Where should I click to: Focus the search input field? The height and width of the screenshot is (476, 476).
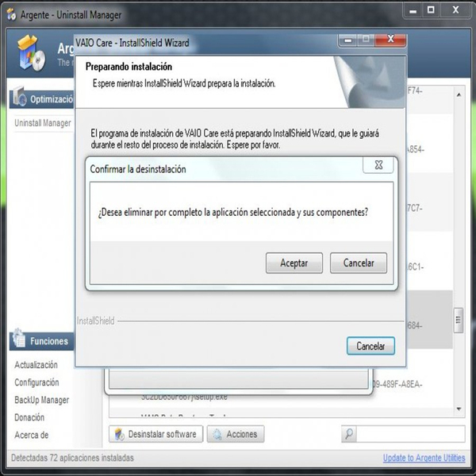[410, 434]
